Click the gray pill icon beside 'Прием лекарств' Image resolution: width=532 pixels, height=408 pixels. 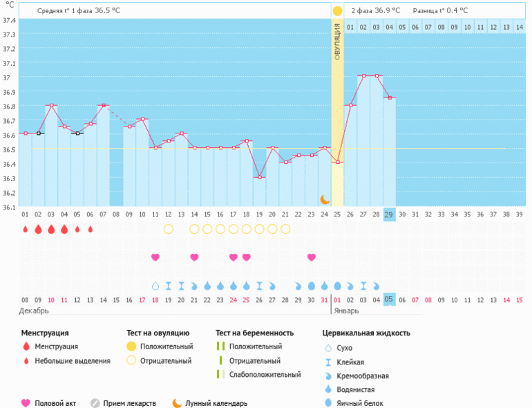[x=95, y=403]
